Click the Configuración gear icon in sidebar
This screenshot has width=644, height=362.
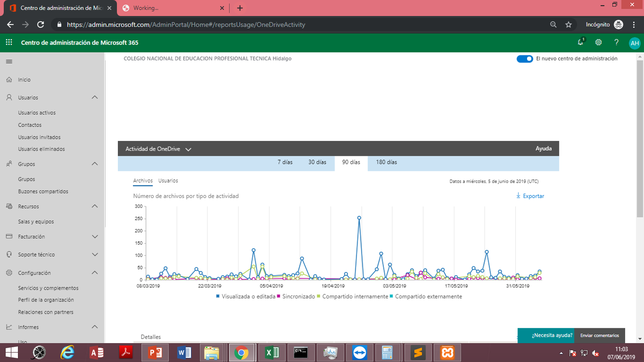tap(9, 273)
